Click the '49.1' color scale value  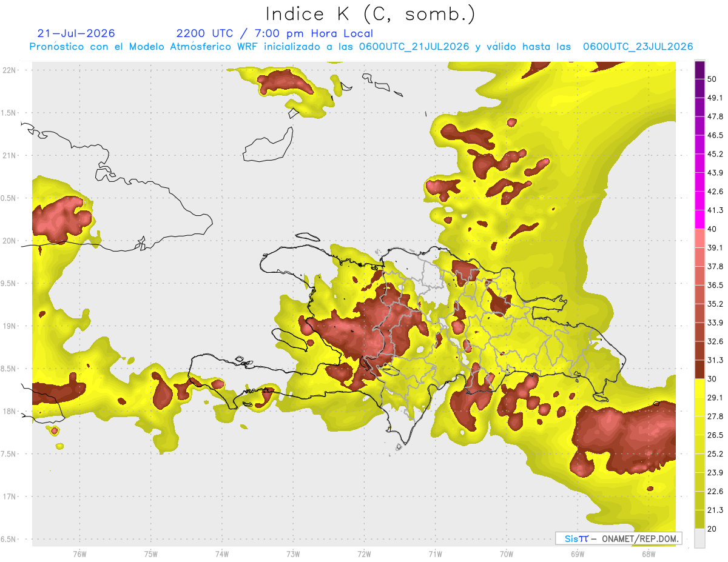click(x=715, y=98)
